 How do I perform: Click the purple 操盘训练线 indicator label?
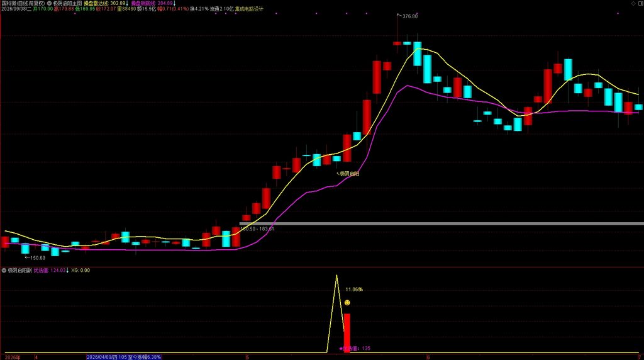(153, 3)
